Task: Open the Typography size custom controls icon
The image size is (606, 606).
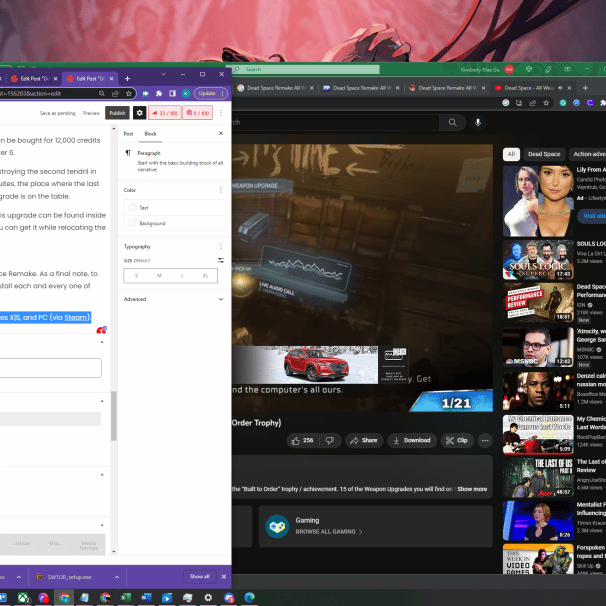Action: (221, 260)
